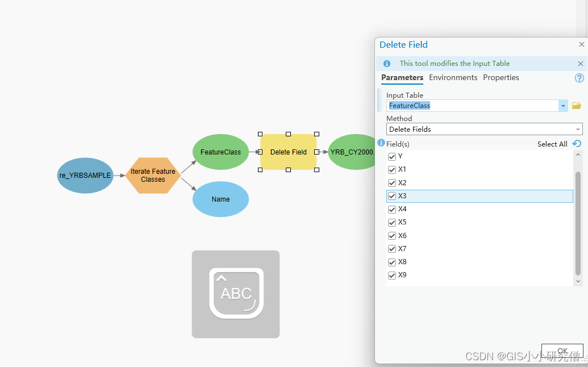Click the Method label text
Screen dimensions: 588x367
(399, 119)
